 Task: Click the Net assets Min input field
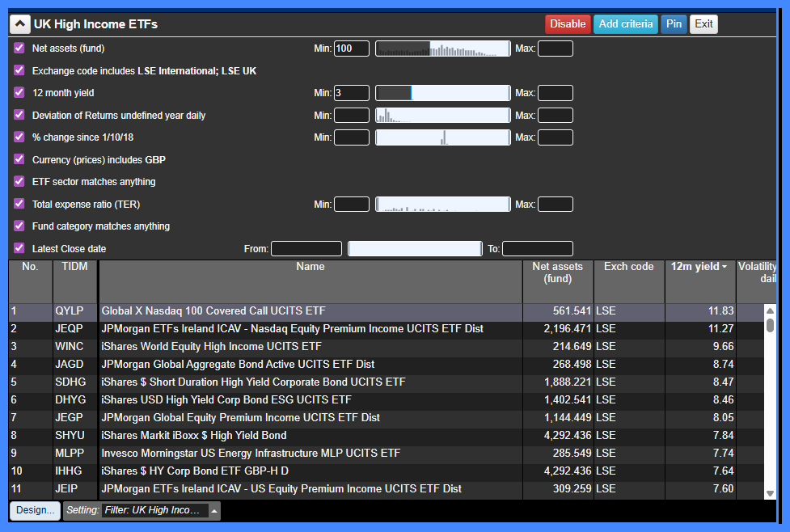point(352,49)
